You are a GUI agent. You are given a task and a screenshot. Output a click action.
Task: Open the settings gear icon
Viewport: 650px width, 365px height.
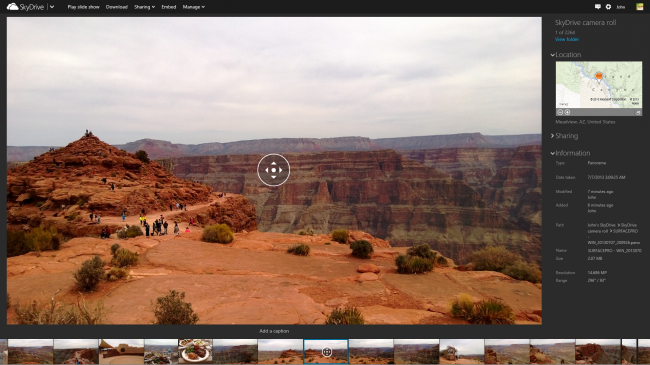[x=608, y=7]
